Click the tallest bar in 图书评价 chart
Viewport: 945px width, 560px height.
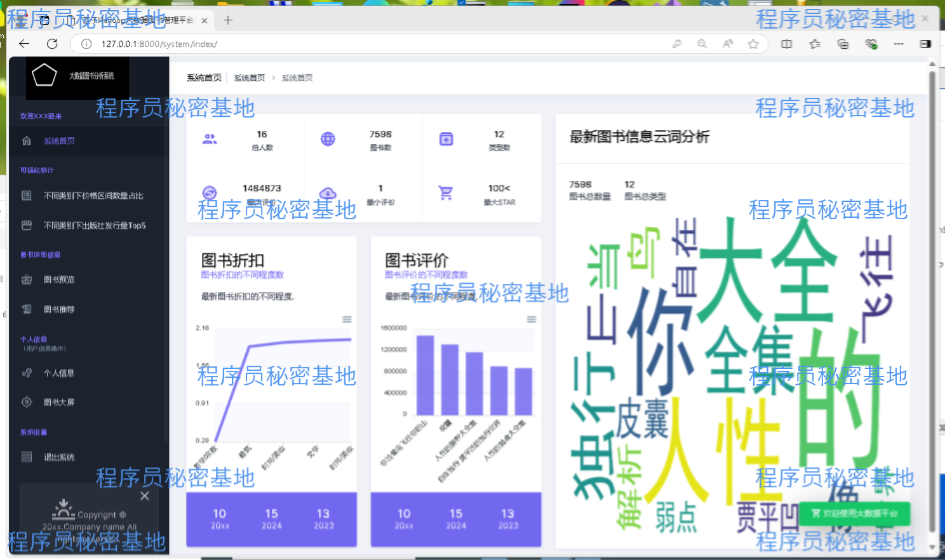(x=425, y=375)
